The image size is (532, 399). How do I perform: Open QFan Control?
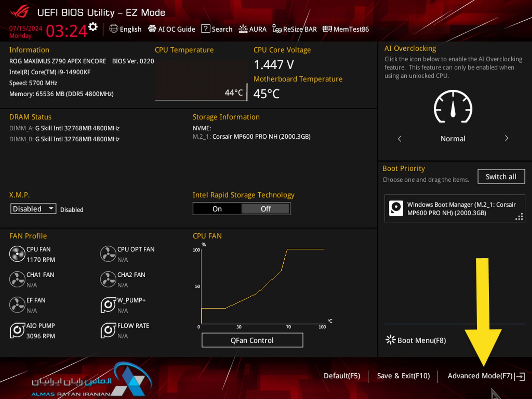252,340
